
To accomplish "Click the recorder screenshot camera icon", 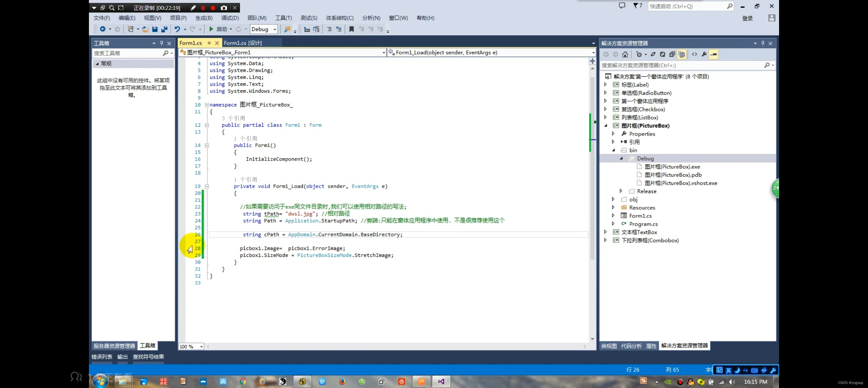I will [224, 8].
